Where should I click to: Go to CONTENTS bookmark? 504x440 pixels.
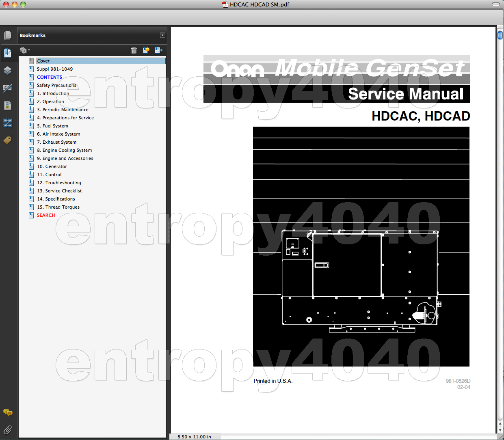50,77
